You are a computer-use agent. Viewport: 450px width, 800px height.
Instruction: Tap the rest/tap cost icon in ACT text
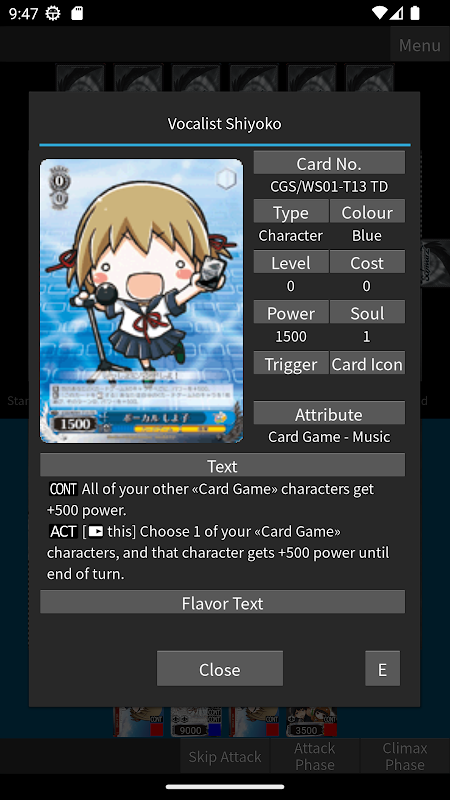[x=95, y=532]
